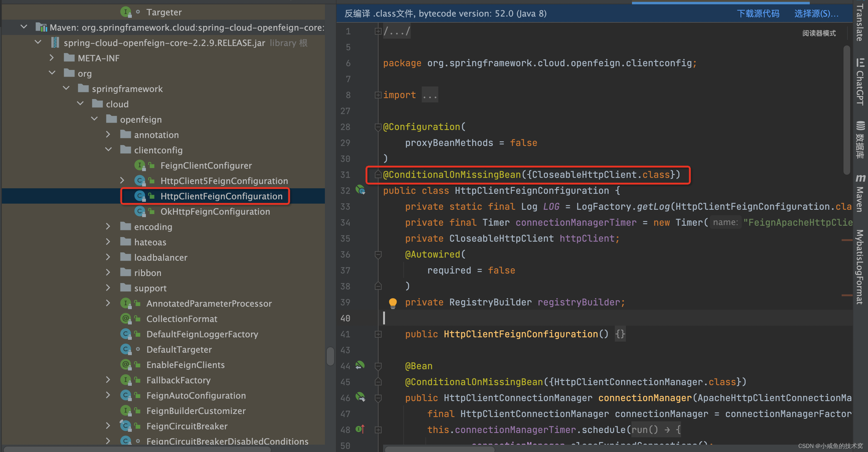Image resolution: width=868 pixels, height=452 pixels.
Task: Click the FeignClientConfigurer interface icon
Action: [x=139, y=166]
